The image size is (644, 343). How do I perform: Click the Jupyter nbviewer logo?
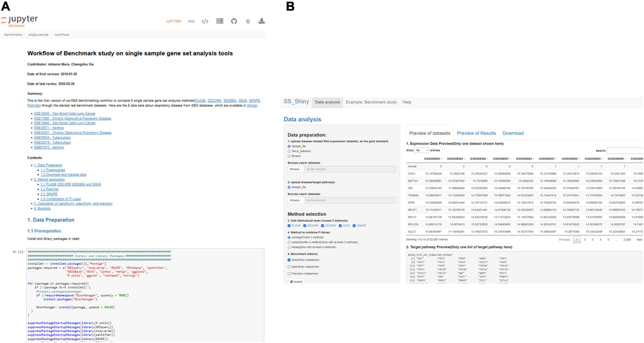(x=20, y=21)
